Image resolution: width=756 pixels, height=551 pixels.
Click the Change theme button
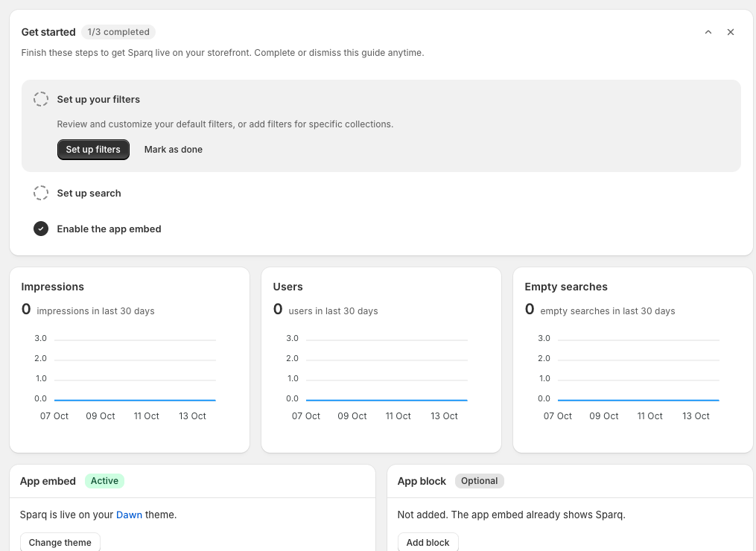pos(60,542)
